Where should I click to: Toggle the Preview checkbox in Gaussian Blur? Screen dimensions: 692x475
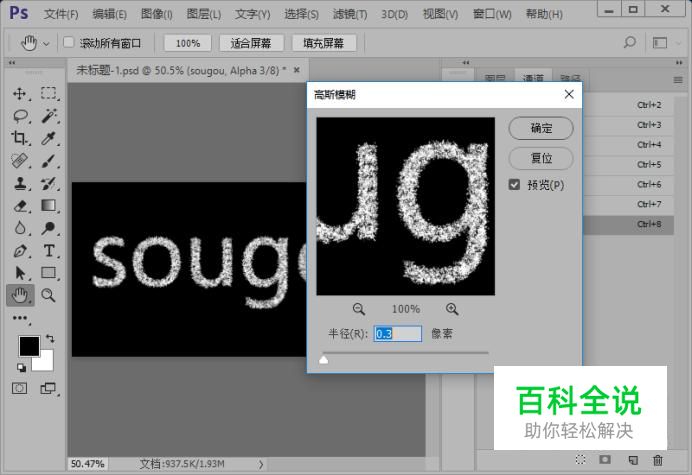click(x=514, y=184)
